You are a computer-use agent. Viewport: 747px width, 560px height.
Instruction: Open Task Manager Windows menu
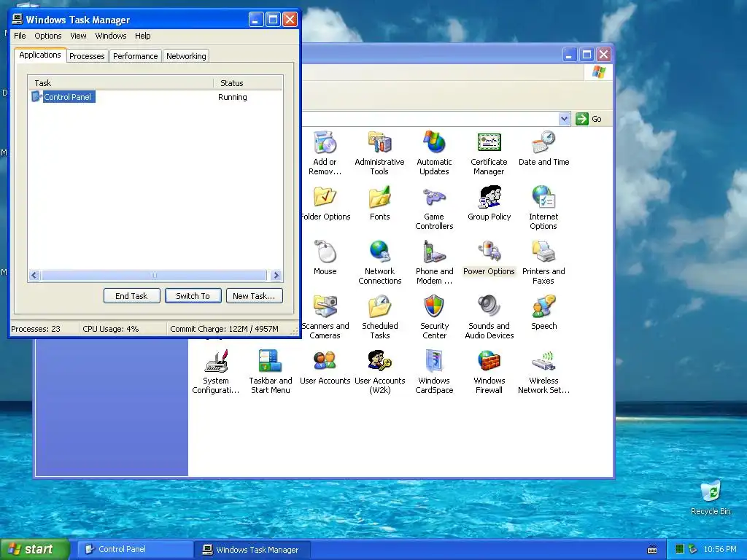click(111, 36)
